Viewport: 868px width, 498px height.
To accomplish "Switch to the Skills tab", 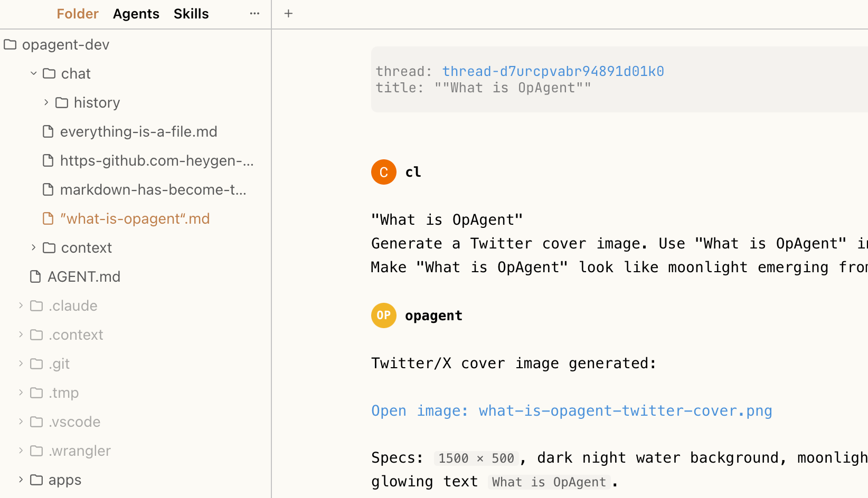I will [191, 14].
